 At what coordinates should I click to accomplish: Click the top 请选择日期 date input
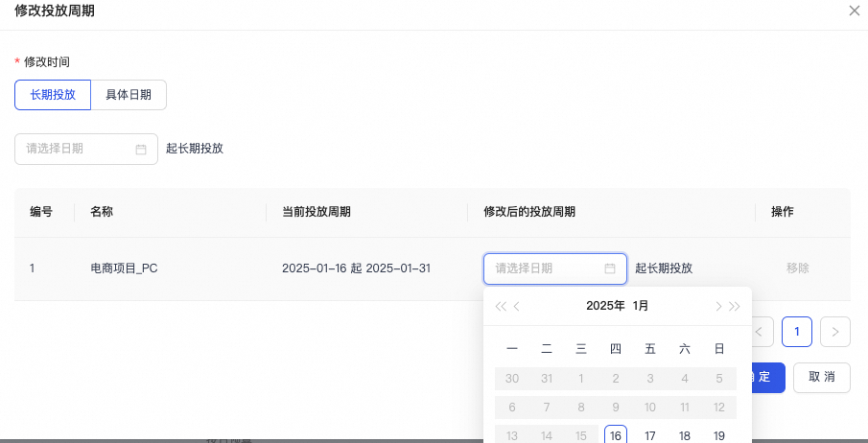pyautogui.click(x=79, y=149)
